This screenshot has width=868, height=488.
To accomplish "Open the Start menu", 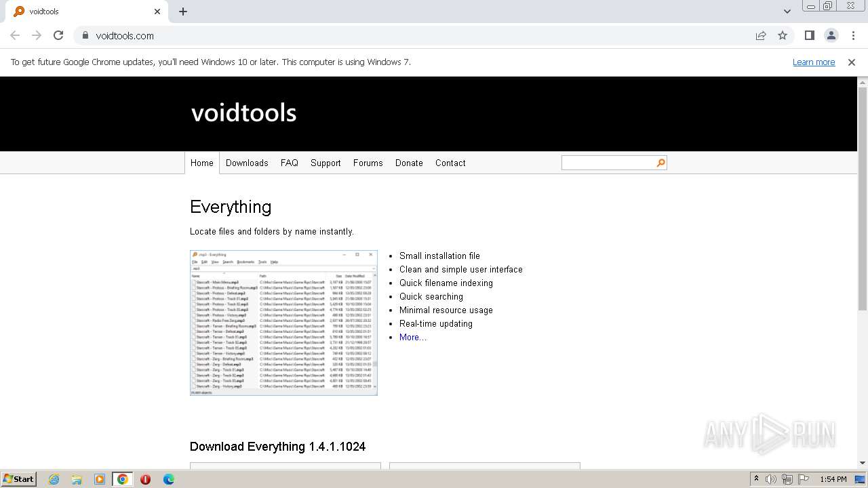I will [19, 479].
